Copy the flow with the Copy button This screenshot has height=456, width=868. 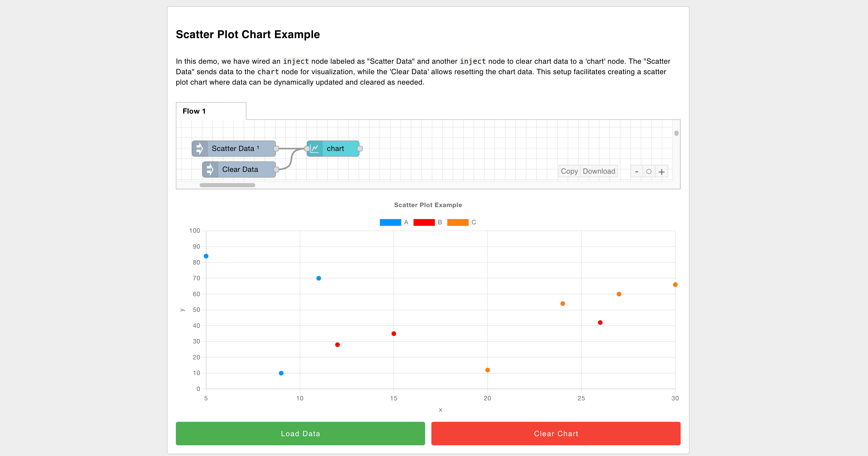click(x=569, y=171)
